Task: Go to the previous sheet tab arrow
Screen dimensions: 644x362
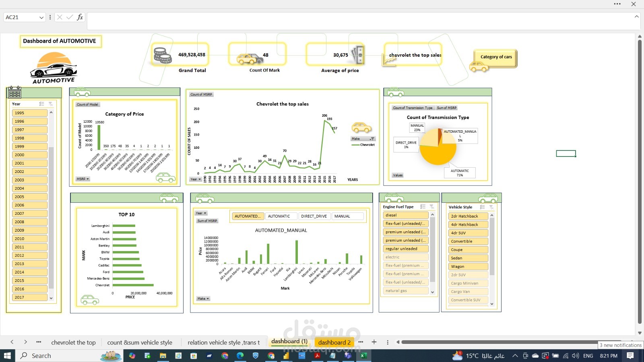Action: pyautogui.click(x=12, y=342)
